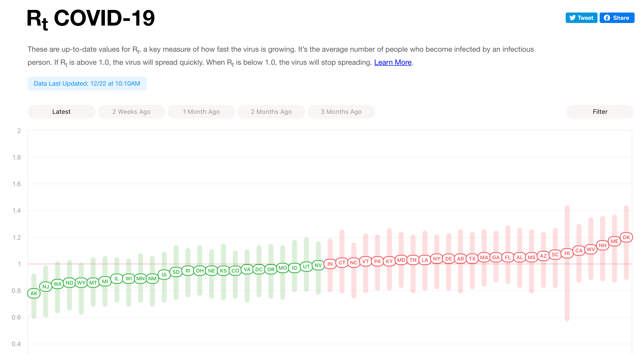Click the Tweet button with Twitter bird
The height and width of the screenshot is (354, 644).
click(581, 18)
